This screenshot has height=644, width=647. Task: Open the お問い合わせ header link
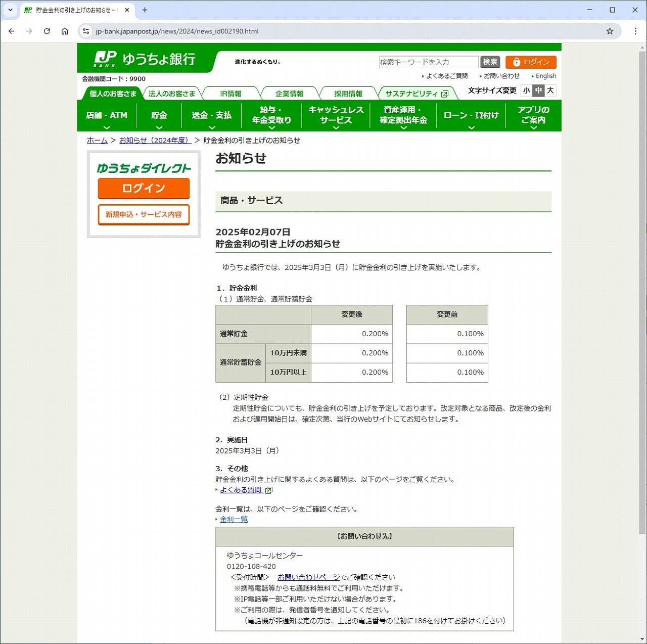tap(501, 76)
